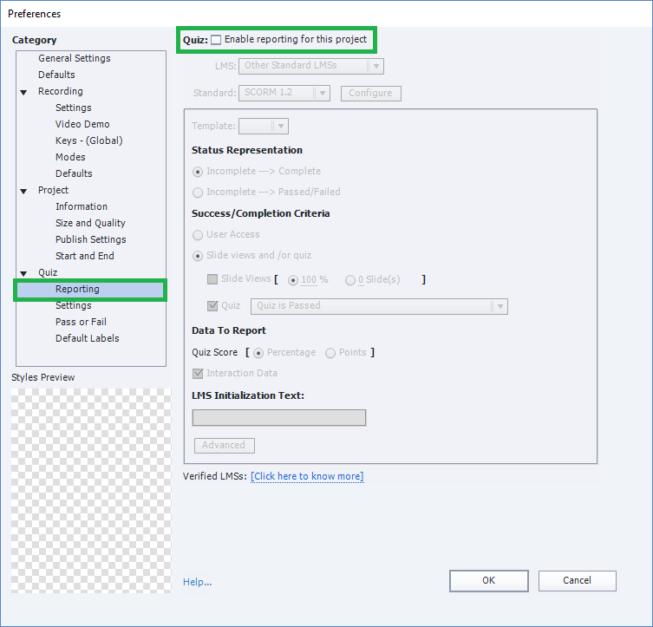
Task: Select Size and Quality category
Action: coord(90,223)
